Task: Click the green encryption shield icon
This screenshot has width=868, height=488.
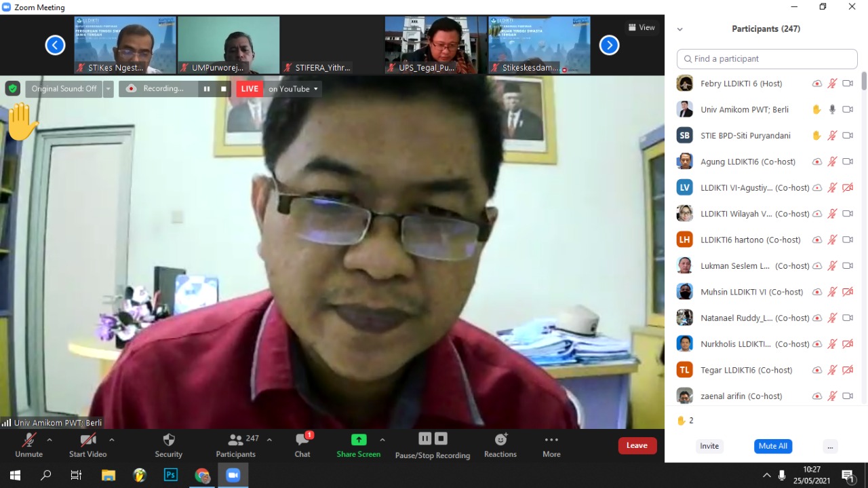Action: point(13,89)
